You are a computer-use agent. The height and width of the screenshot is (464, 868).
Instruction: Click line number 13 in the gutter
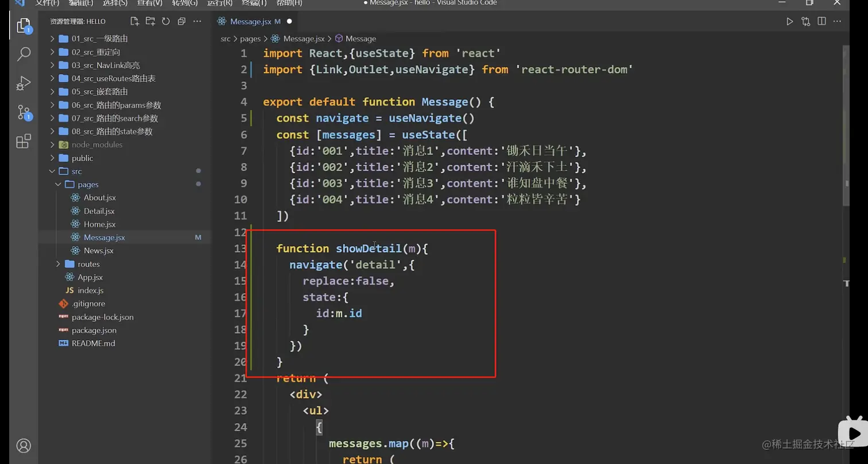[240, 248]
